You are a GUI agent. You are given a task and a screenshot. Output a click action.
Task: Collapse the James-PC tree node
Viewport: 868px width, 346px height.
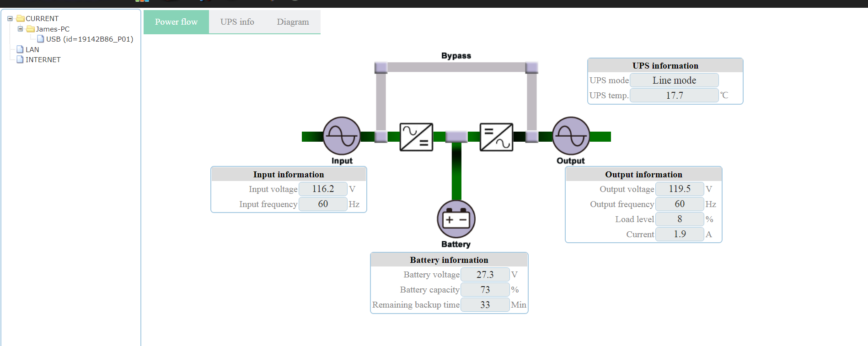pos(20,29)
